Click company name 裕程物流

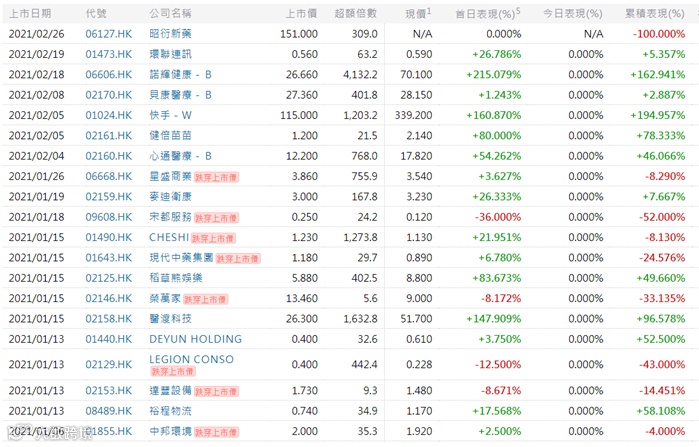(170, 411)
